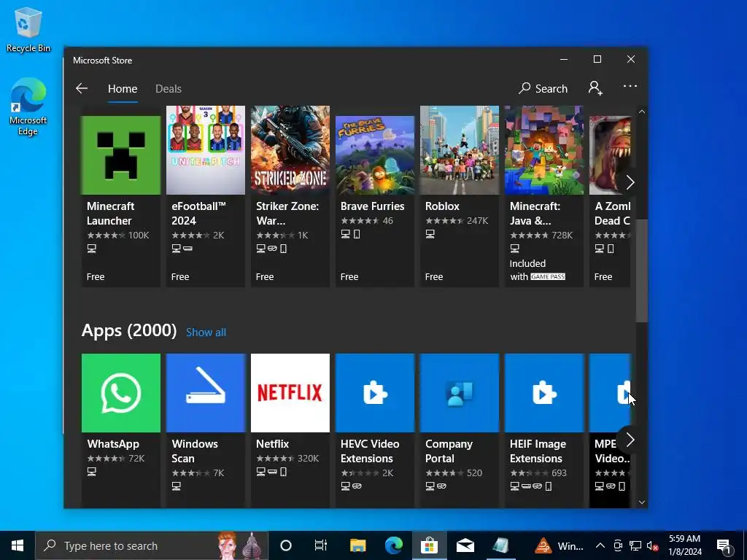Switch to the Deals tab

pyautogui.click(x=169, y=88)
